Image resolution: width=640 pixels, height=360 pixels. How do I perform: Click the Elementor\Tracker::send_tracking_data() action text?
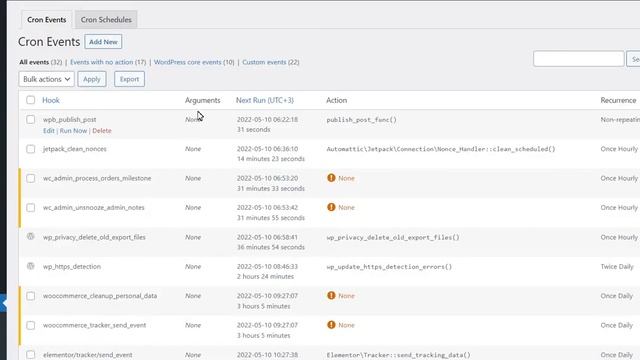click(398, 355)
